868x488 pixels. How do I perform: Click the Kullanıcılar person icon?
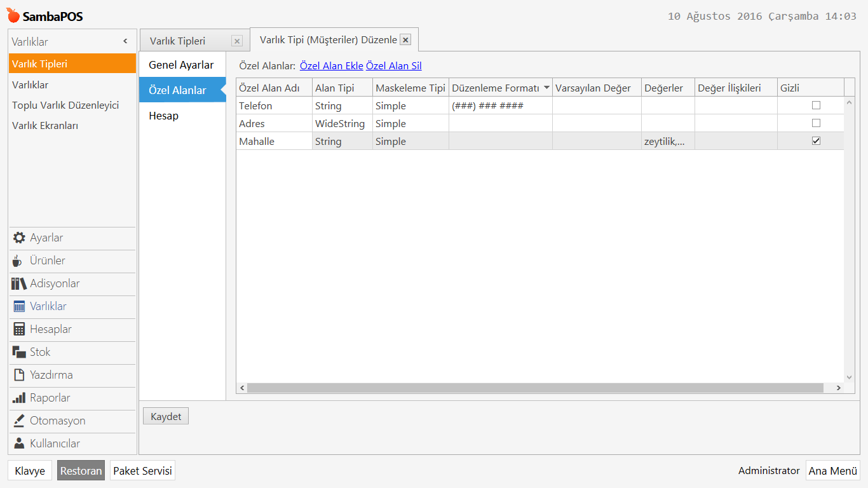tap(19, 444)
